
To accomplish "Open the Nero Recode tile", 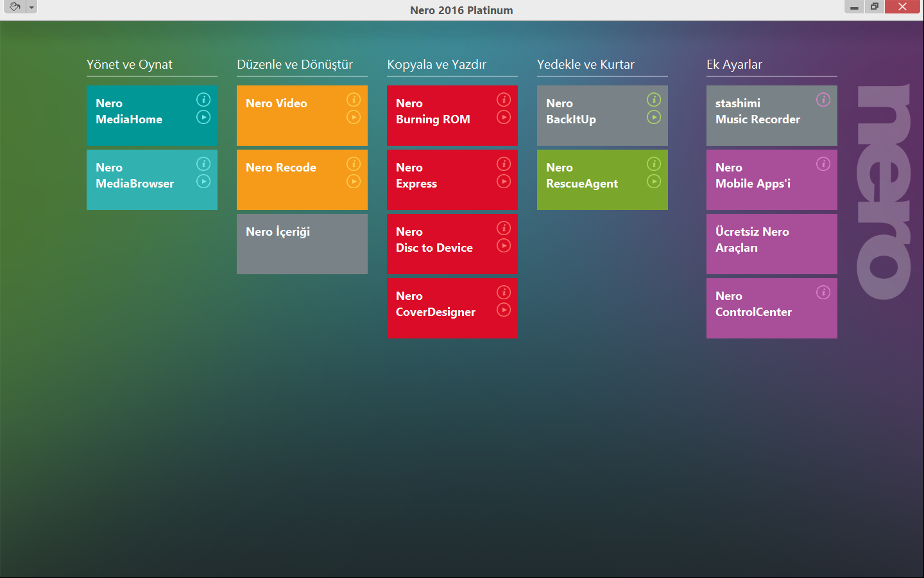I will (x=302, y=180).
